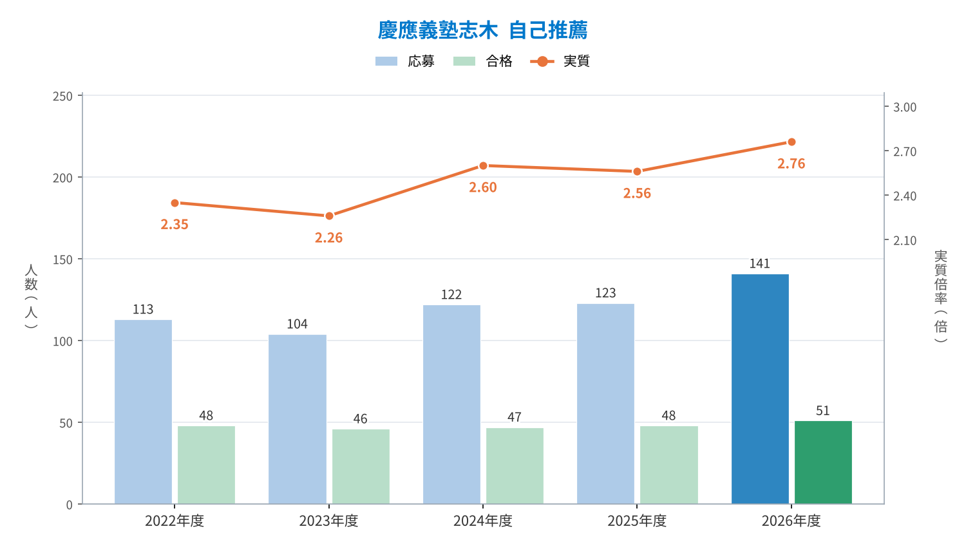Click the 実質 legend line marker
Viewport: 966px width, 560px height.
(542, 61)
